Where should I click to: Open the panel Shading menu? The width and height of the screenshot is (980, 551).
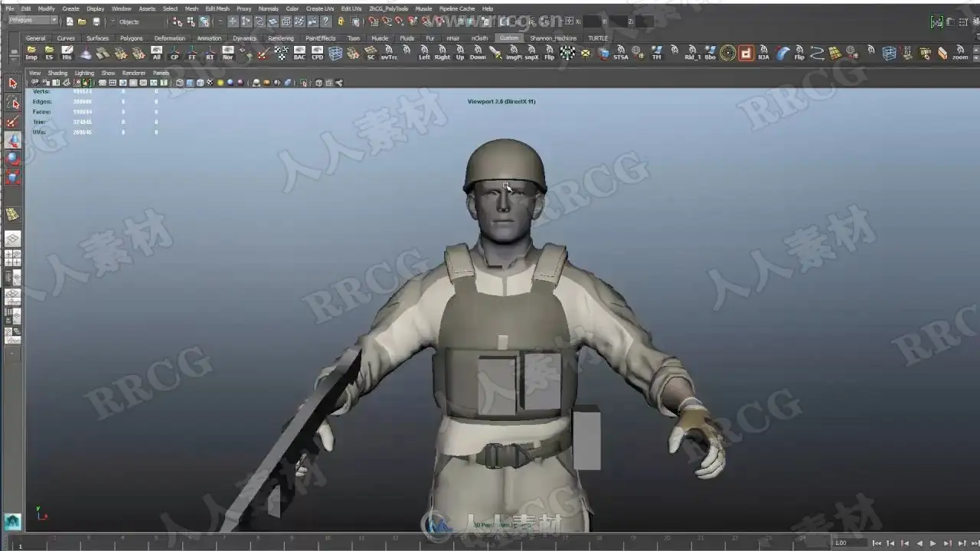(x=57, y=73)
